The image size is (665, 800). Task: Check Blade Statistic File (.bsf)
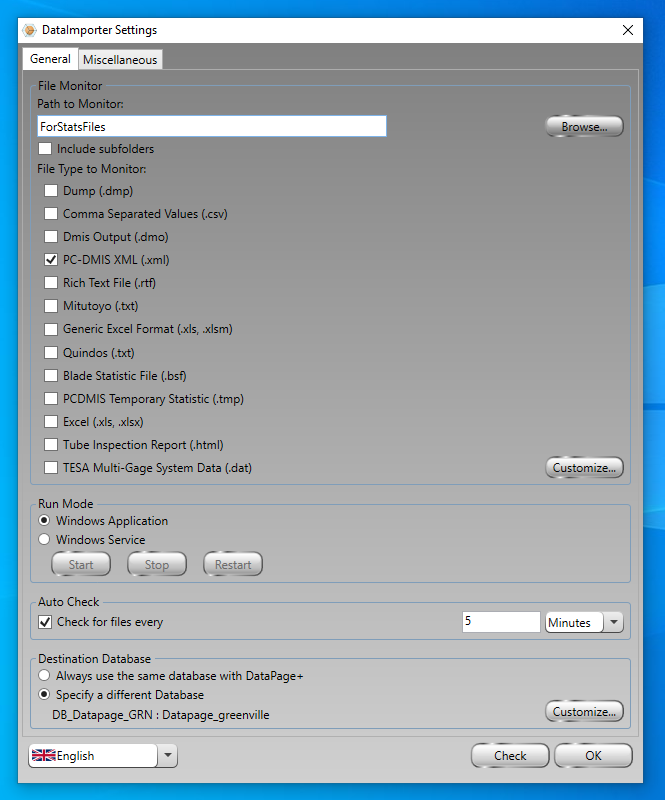click(x=51, y=376)
